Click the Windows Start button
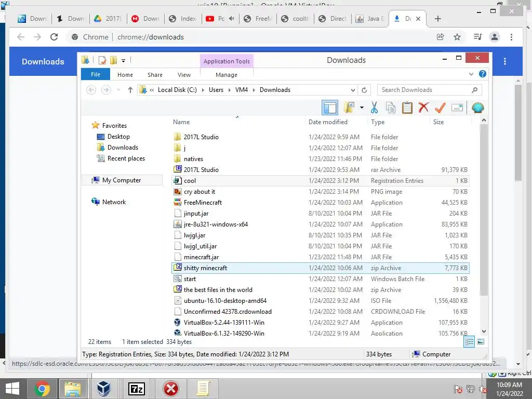The height and width of the screenshot is (399, 532). [x=12, y=389]
